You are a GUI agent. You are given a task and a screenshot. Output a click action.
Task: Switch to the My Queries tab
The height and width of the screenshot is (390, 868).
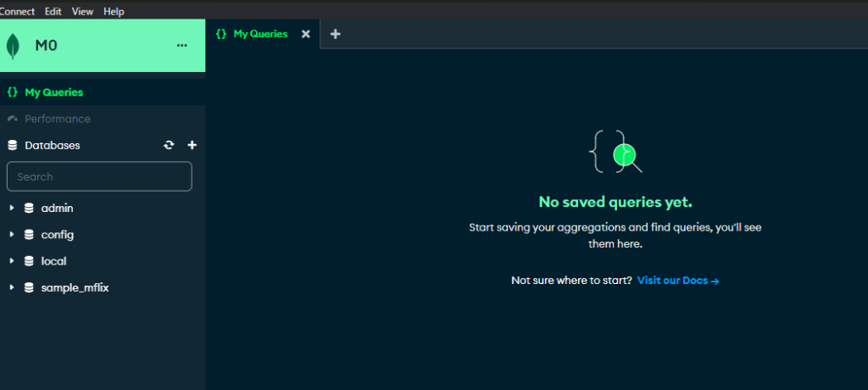(261, 34)
